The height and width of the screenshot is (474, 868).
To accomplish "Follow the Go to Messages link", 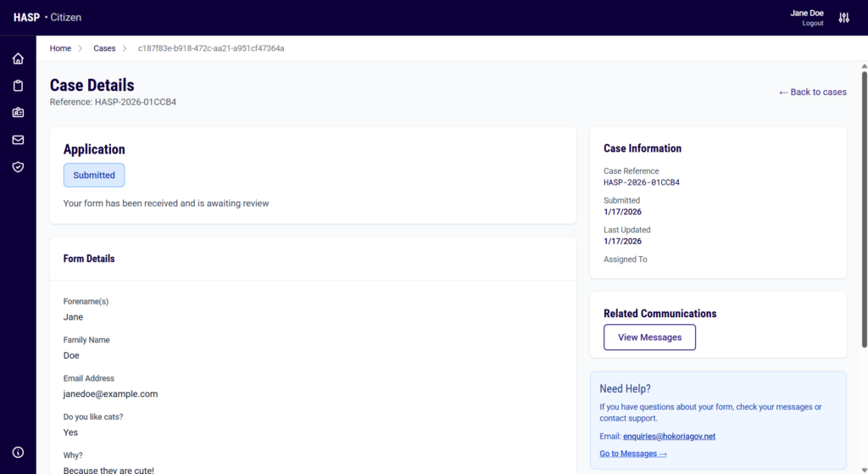I will [632, 454].
